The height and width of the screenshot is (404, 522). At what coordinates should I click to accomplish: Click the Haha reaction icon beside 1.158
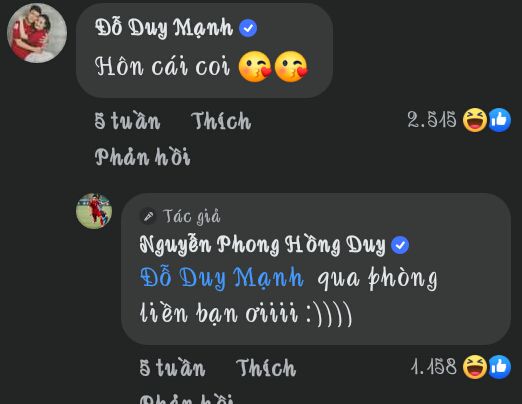click(x=475, y=367)
